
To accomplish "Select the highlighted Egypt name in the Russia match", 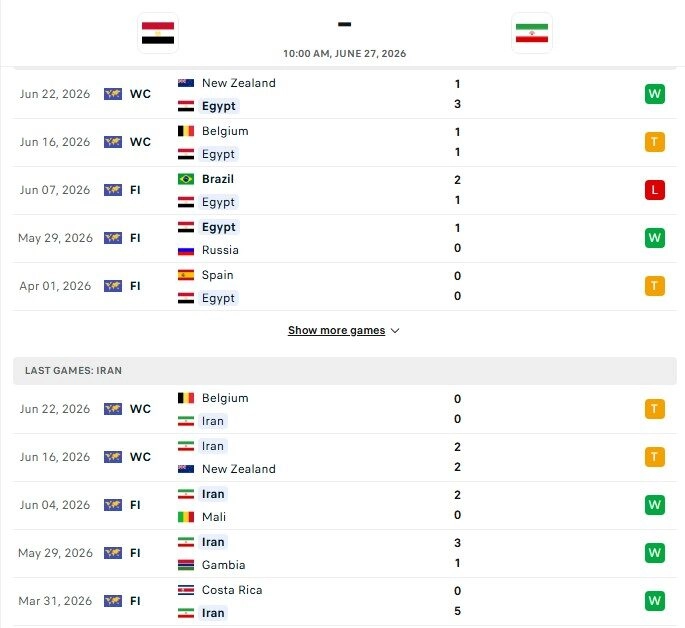I will coord(218,227).
